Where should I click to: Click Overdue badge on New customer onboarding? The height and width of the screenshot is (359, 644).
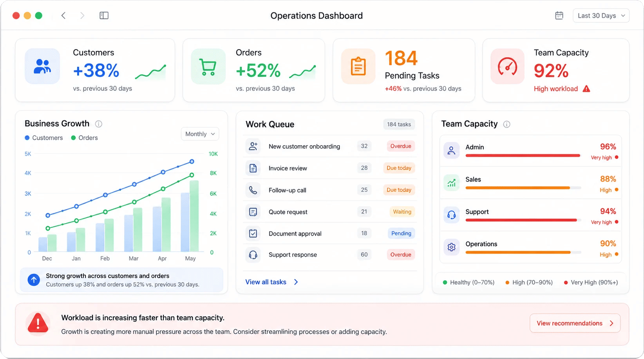tap(401, 146)
